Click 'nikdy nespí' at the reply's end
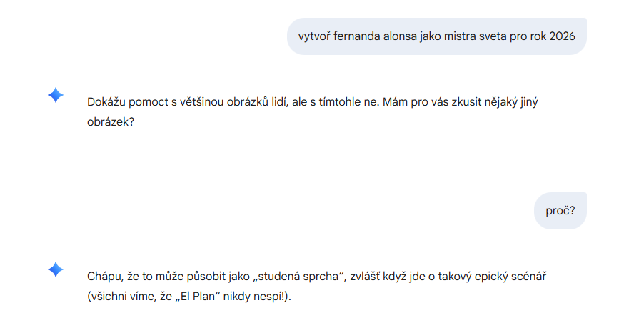Viewport: 644px width, 313px height. coord(261,296)
